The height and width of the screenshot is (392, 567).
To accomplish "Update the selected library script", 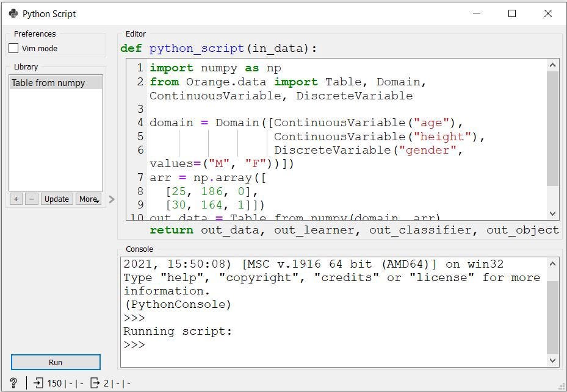I will click(x=56, y=199).
